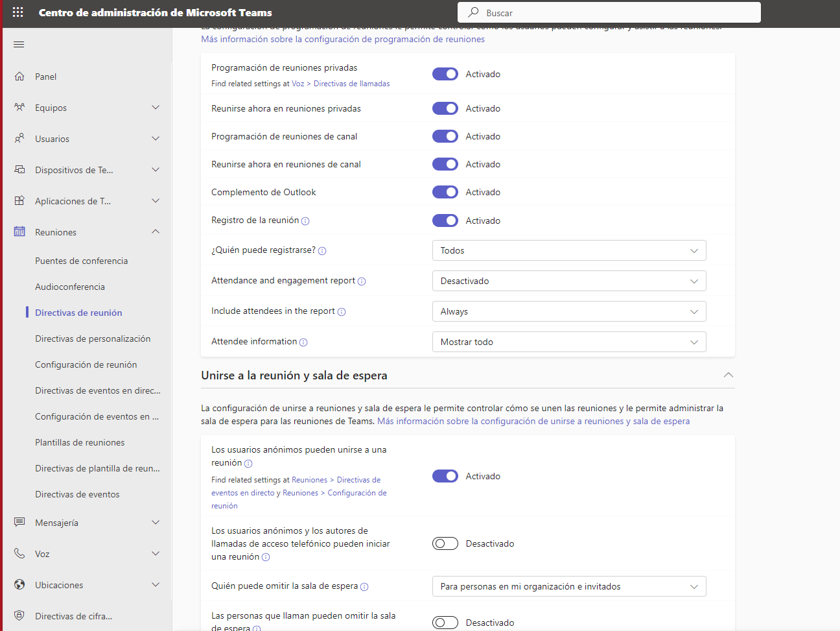Show info for anonymous users can join

248,464
